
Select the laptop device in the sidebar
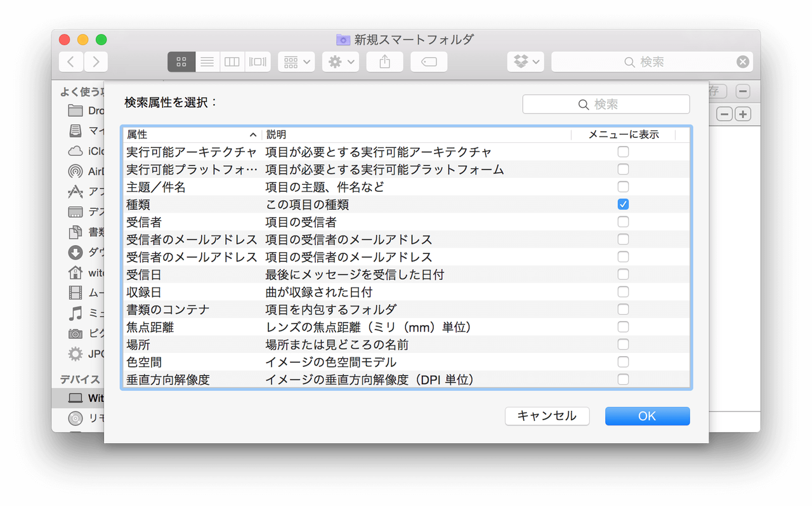[75, 398]
